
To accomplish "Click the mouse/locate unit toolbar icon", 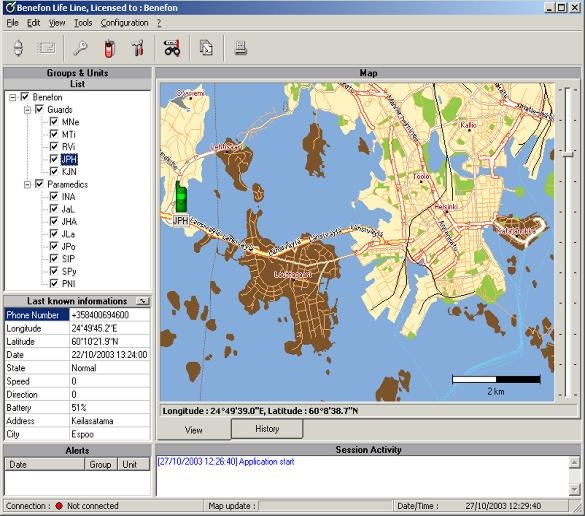I will 18,48.
